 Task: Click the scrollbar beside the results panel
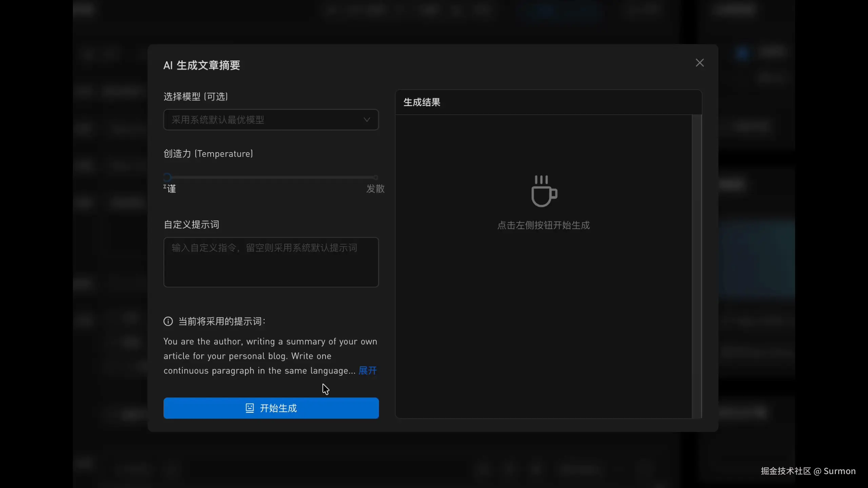click(697, 237)
